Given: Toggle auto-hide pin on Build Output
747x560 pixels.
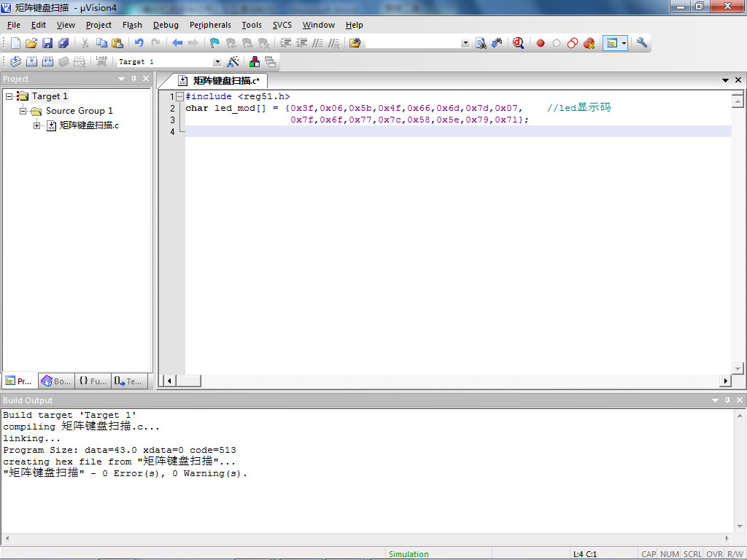Looking at the screenshot, I should pyautogui.click(x=727, y=400).
